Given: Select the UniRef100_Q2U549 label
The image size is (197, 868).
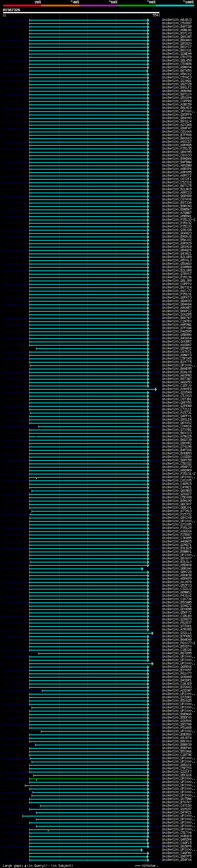Looking at the screenshot, I should click(x=177, y=393).
